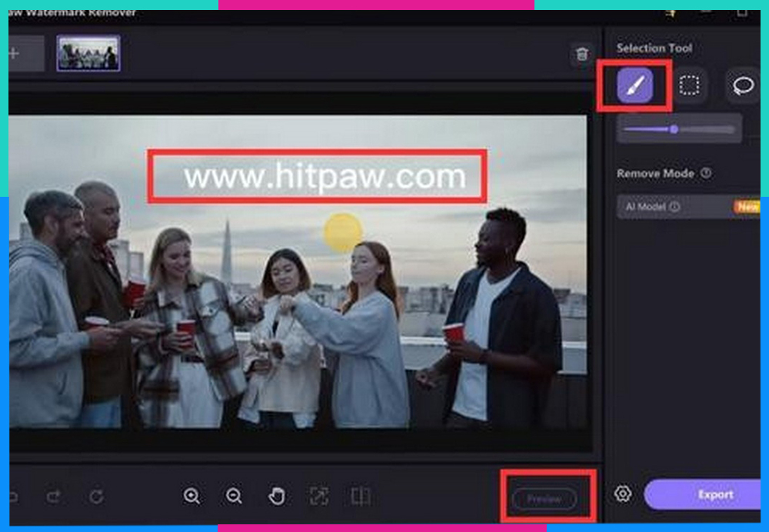Delete the image with the trash icon
The width and height of the screenshot is (769, 532).
581,54
